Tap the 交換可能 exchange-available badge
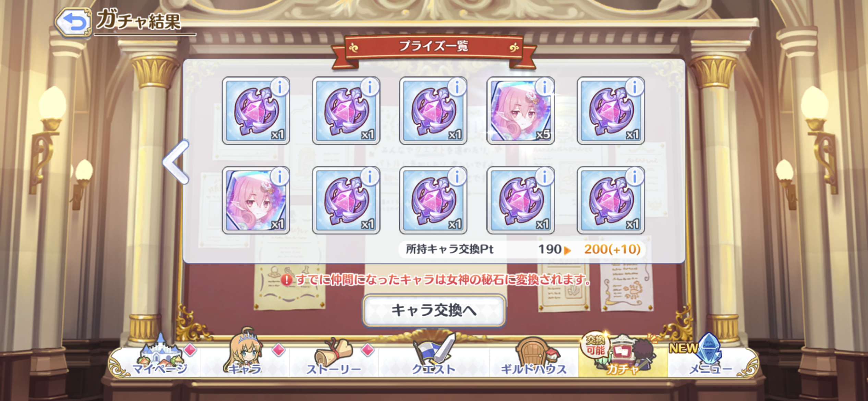868x401 pixels. point(595,345)
